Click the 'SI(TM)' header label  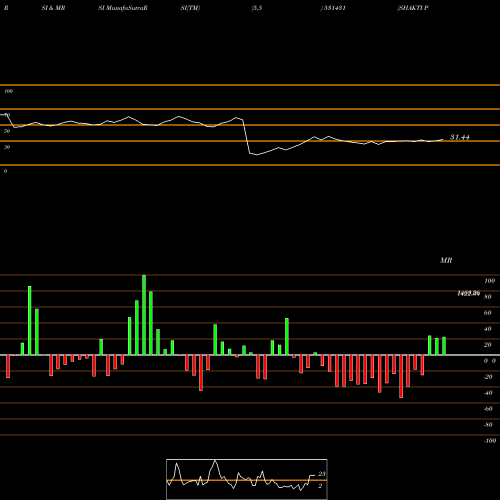coord(190,8)
